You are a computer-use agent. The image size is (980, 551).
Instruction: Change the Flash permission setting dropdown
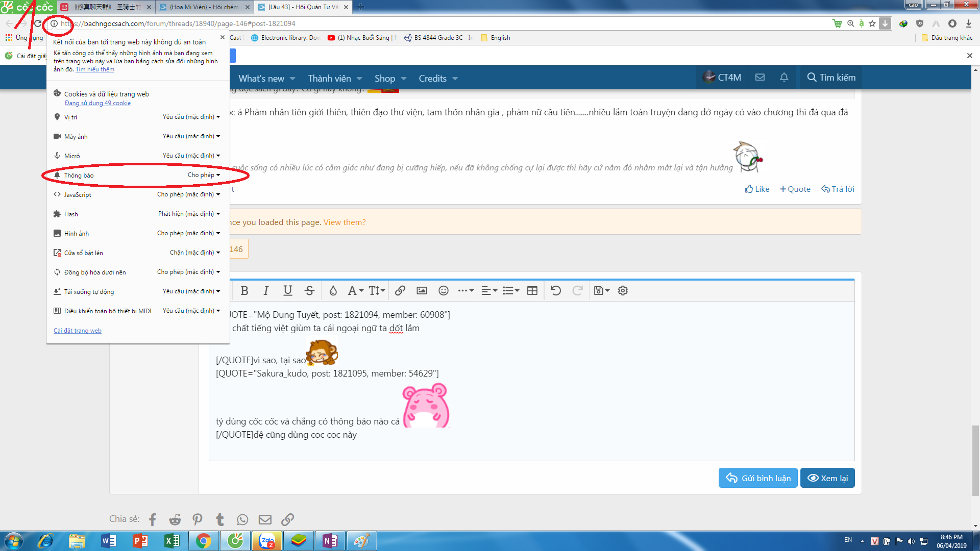(189, 214)
